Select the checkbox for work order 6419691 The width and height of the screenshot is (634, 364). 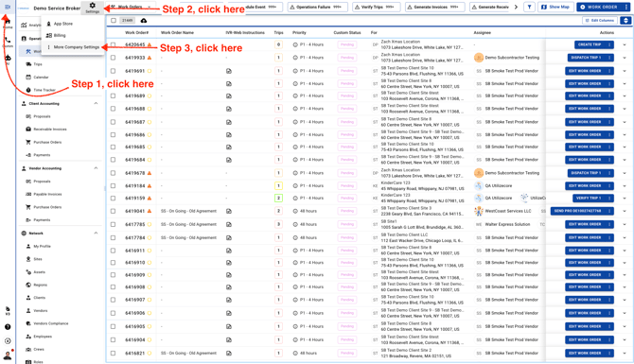tap(113, 71)
